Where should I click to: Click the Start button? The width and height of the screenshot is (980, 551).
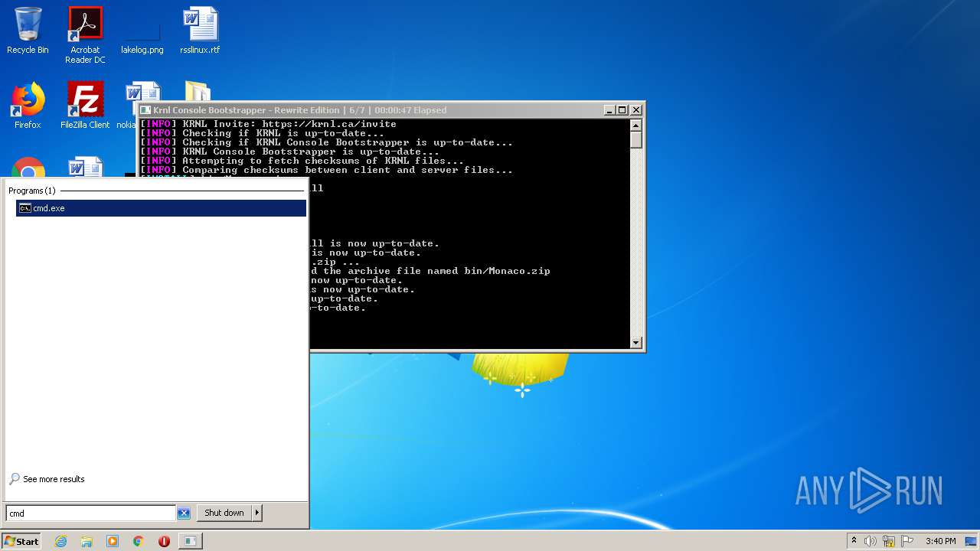[x=21, y=541]
